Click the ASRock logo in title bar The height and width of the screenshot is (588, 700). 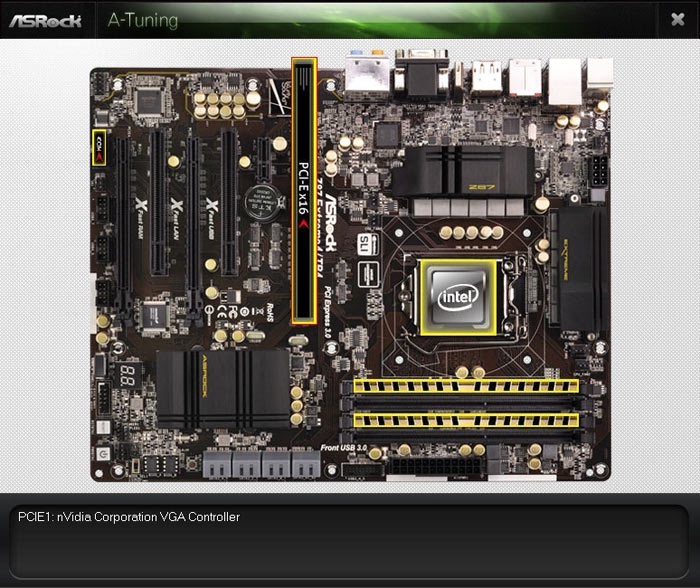tap(46, 21)
